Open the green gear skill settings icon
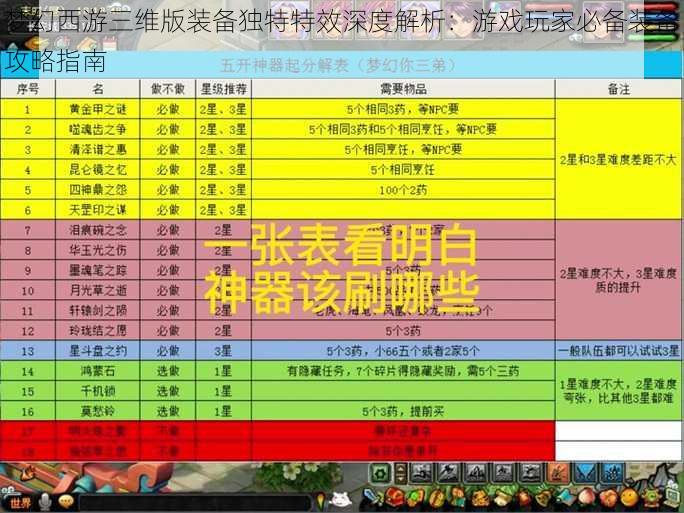Image resolution: width=684 pixels, height=513 pixels. [380, 474]
